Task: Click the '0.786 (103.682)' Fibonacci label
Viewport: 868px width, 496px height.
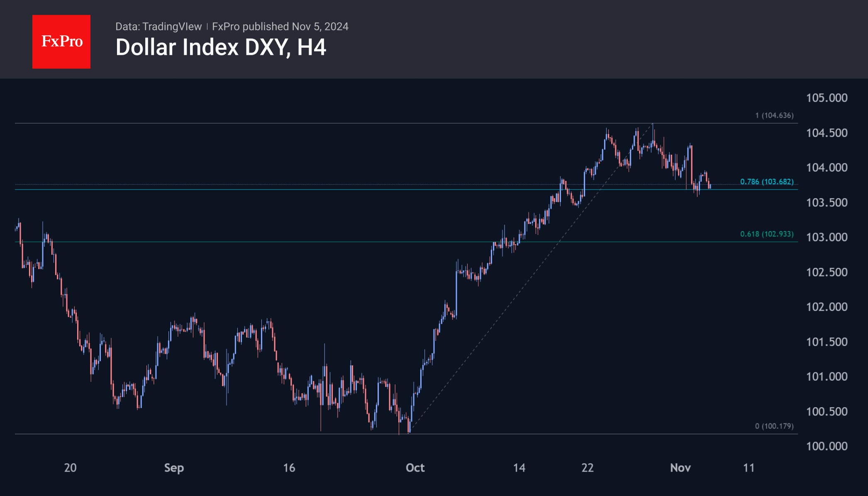Action: coord(767,182)
